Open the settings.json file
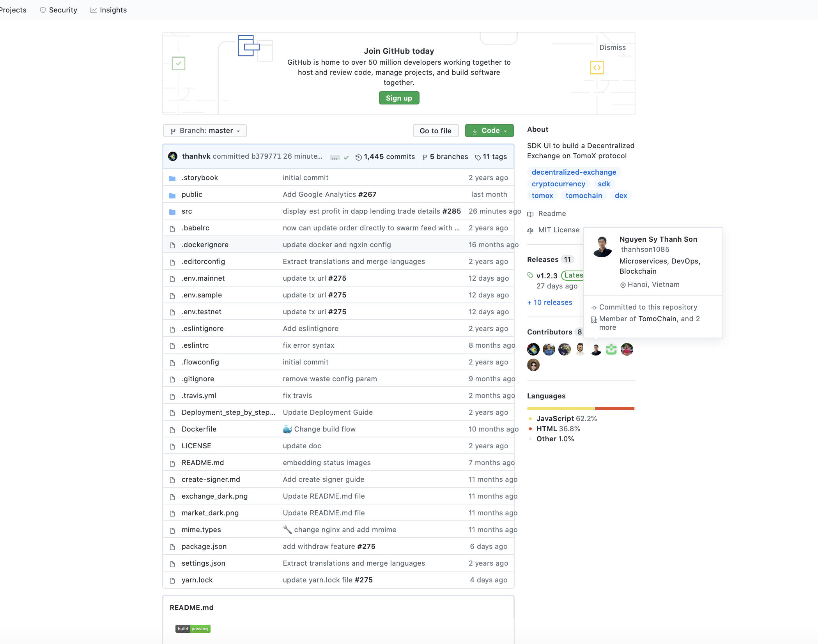The height and width of the screenshot is (644, 818). pos(204,563)
